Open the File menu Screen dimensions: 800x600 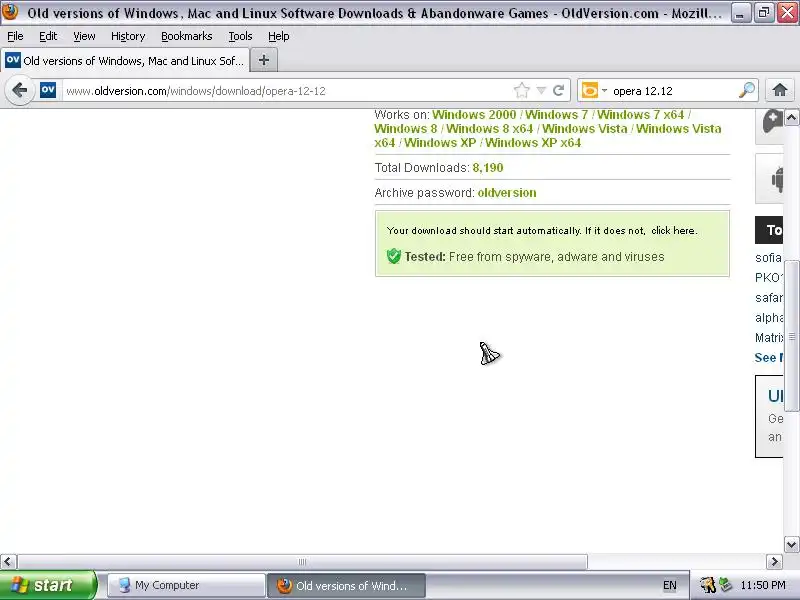click(15, 36)
